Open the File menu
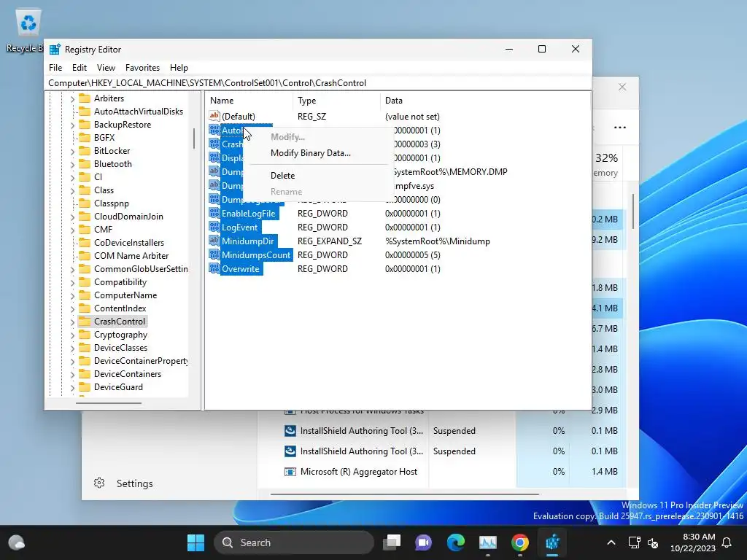 click(55, 68)
